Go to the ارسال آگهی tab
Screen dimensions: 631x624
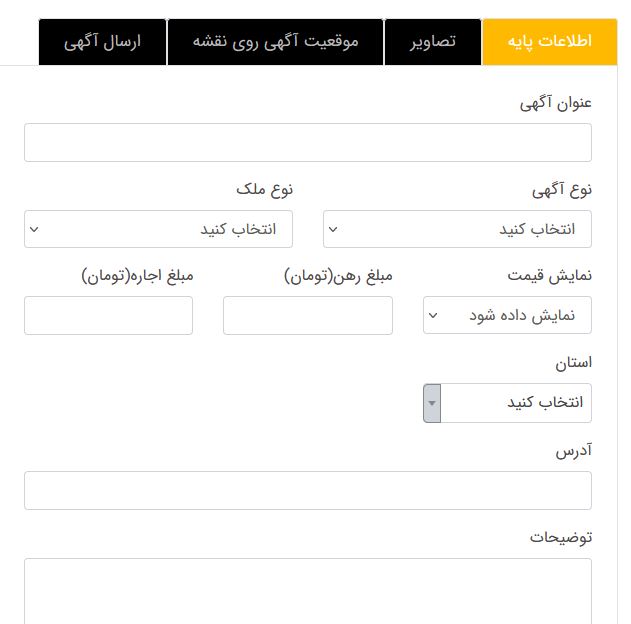(x=103, y=41)
